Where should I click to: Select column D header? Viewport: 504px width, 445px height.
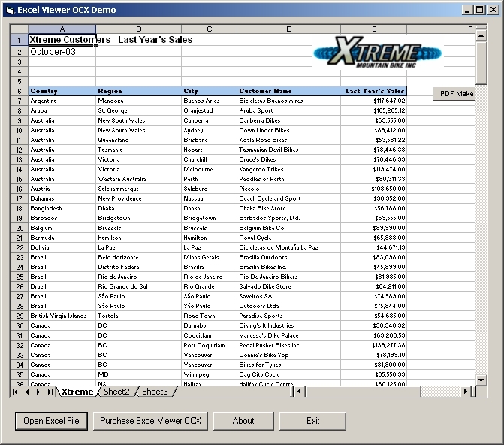point(288,29)
